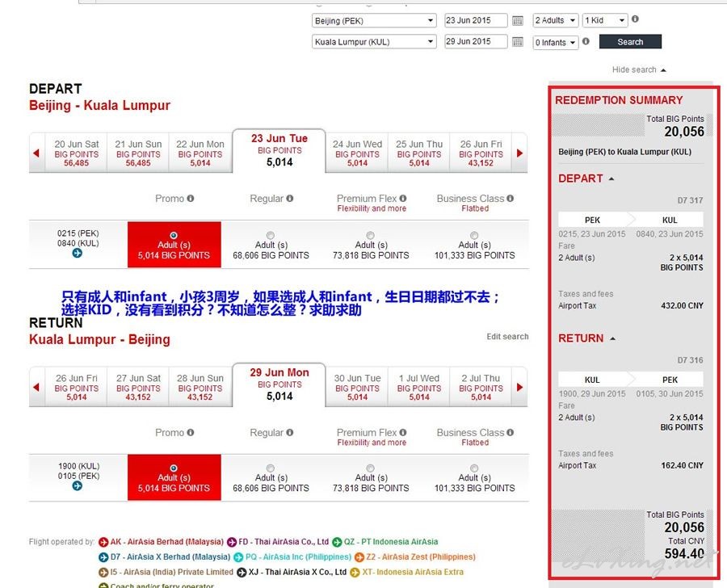Click the Search button
Screen dimensions: 727x588
[630, 42]
